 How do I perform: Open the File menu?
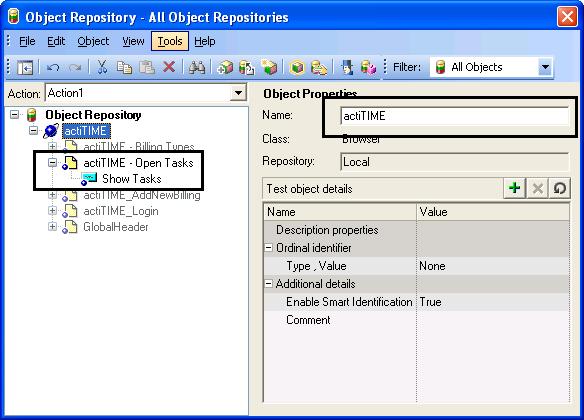click(27, 41)
